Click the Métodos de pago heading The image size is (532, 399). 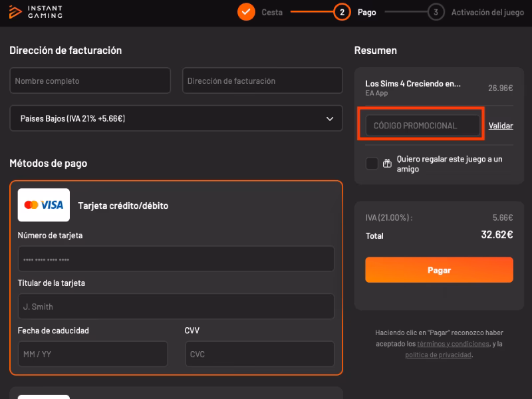(48, 163)
